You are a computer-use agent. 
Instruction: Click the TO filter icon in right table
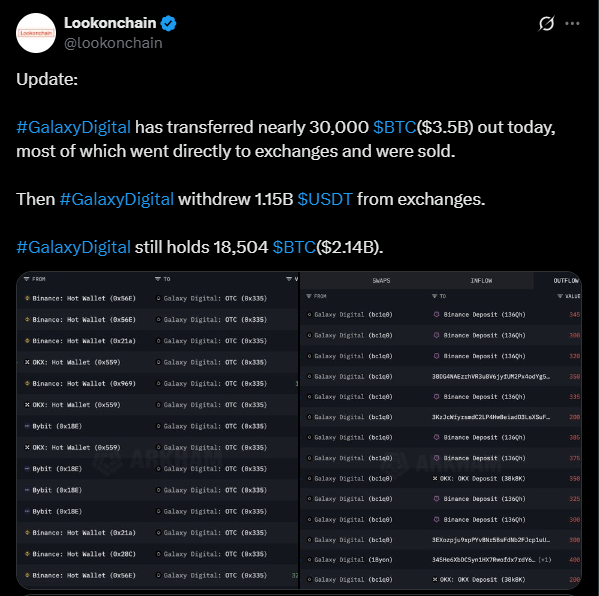point(434,296)
